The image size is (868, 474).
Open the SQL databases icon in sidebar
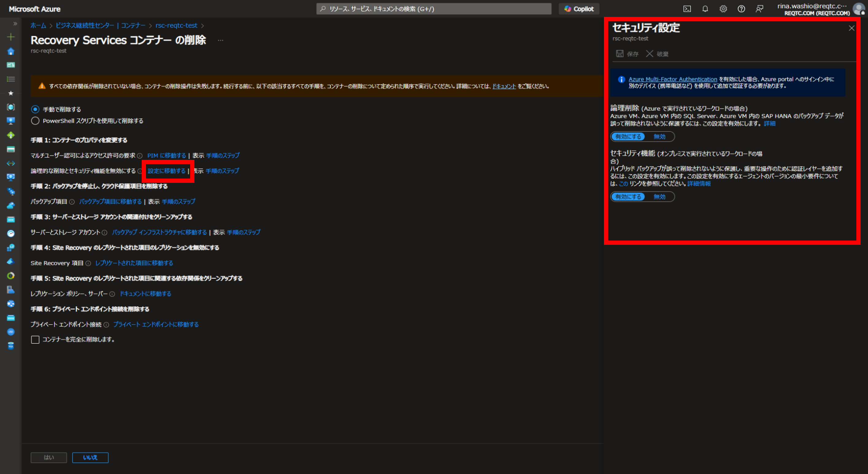click(x=11, y=346)
